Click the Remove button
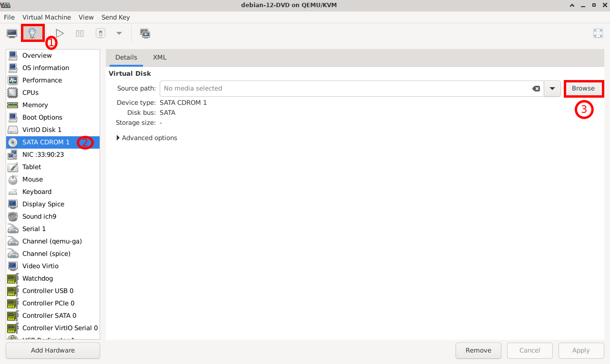 coord(478,350)
